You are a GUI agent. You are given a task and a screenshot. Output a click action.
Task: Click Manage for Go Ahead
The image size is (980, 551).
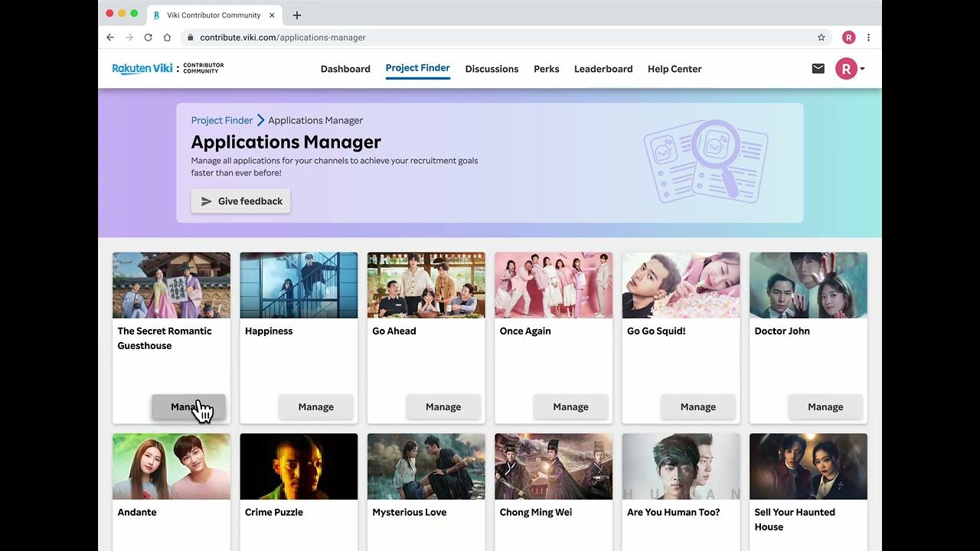coord(443,407)
